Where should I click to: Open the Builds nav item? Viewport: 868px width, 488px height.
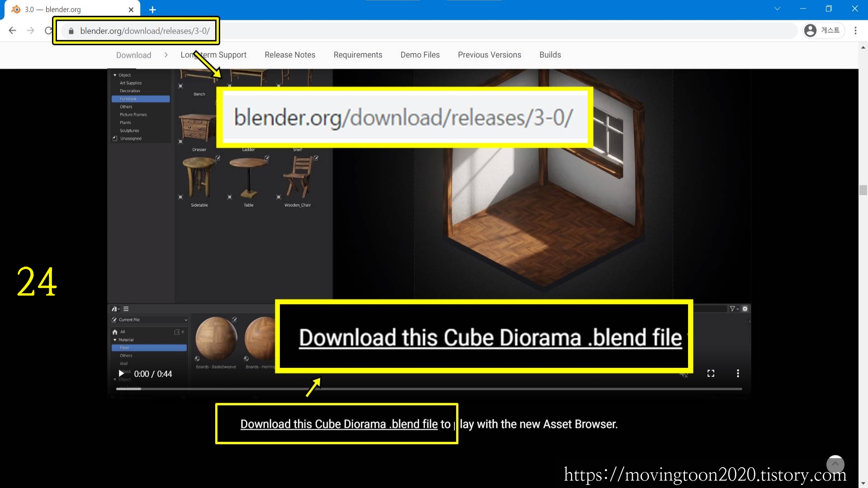(x=550, y=55)
